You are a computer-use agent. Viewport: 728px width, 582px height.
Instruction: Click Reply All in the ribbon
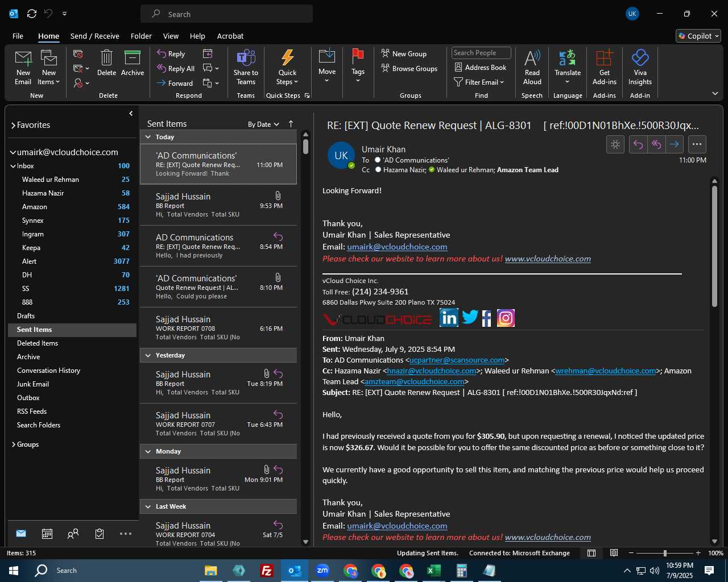(176, 69)
